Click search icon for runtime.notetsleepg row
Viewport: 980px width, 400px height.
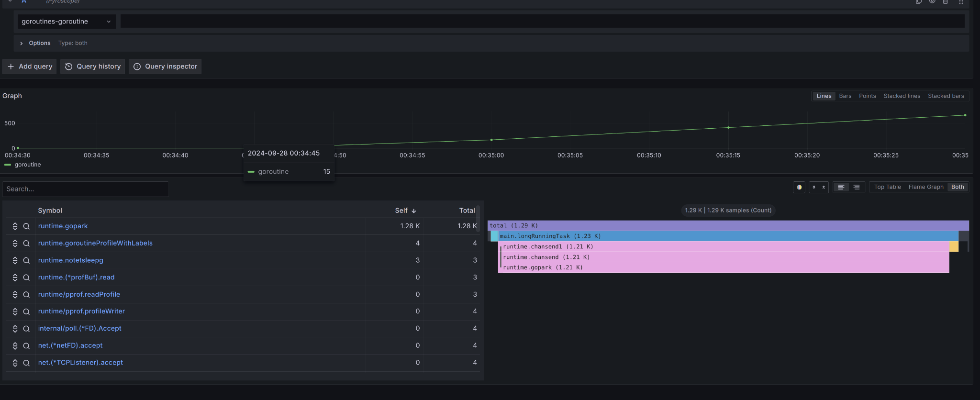[26, 260]
